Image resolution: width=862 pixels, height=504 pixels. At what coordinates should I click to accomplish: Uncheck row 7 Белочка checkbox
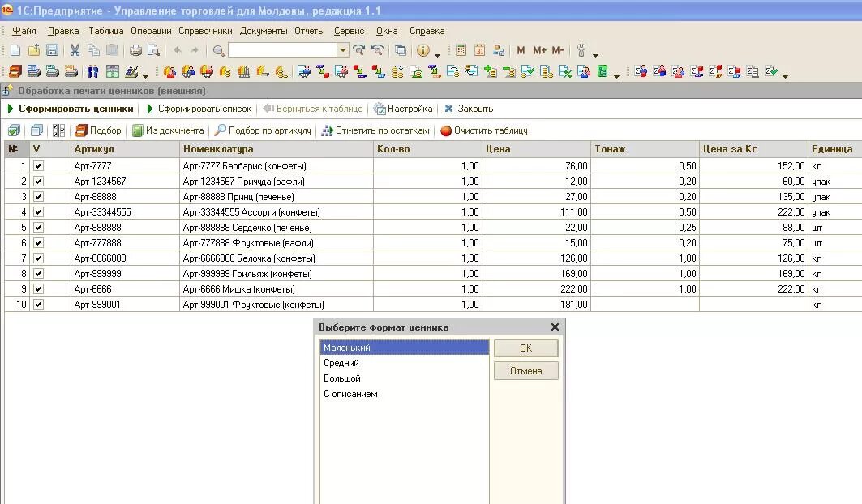pyautogui.click(x=38, y=258)
